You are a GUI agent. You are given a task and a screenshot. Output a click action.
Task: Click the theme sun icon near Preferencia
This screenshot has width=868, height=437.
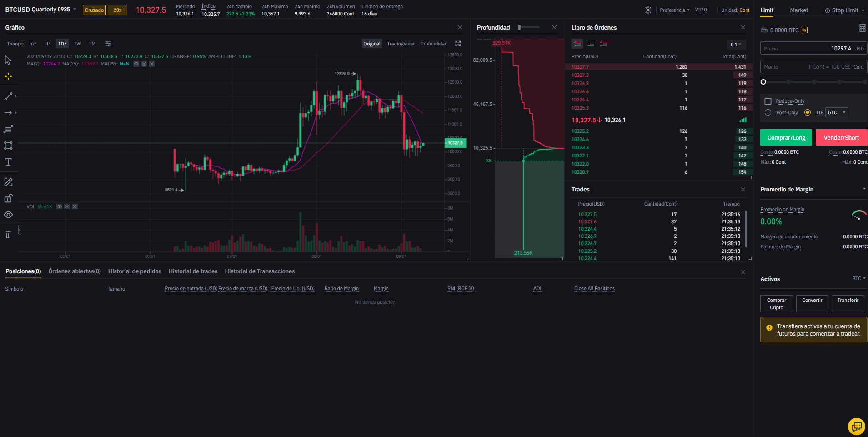(x=648, y=10)
